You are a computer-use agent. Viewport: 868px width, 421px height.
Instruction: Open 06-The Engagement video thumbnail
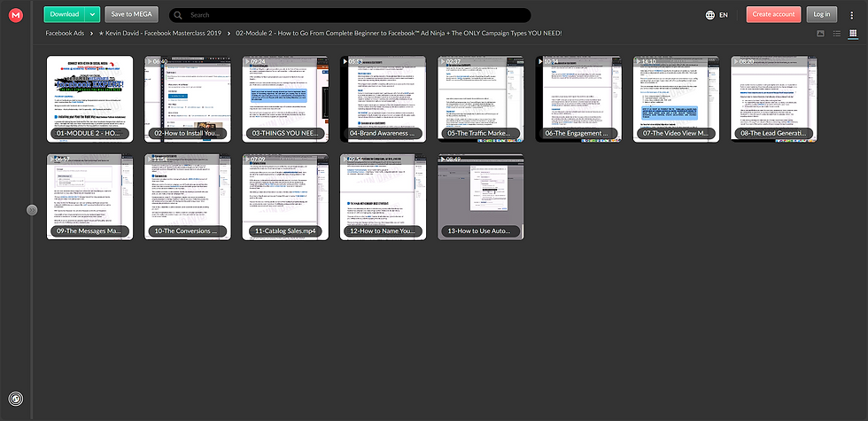[578, 99]
